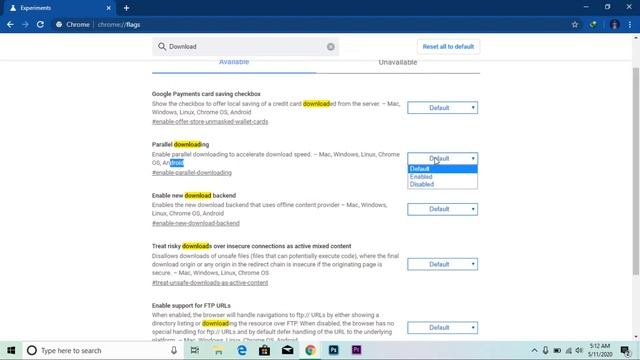Clear the Download search query
The height and width of the screenshot is (360, 640).
(331, 47)
